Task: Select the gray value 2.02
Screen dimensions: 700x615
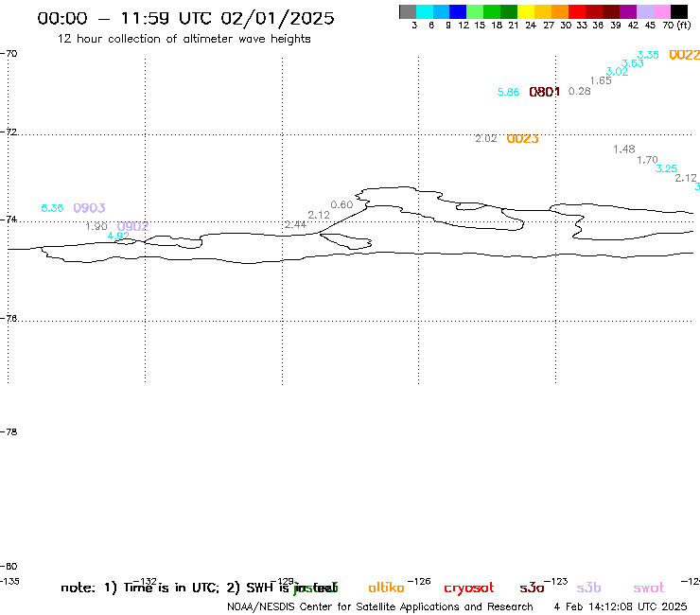Action: (x=486, y=138)
